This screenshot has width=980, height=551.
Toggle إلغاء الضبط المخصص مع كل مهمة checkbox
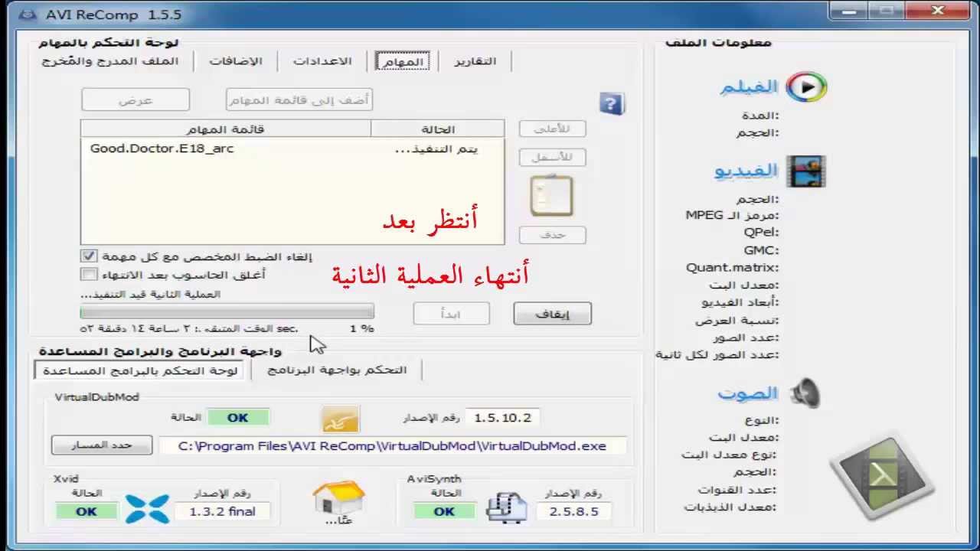pyautogui.click(x=89, y=256)
